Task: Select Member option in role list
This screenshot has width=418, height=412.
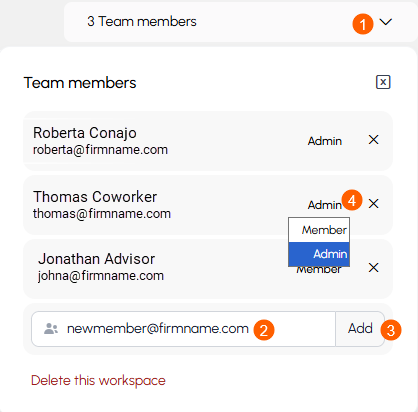Action: tap(319, 230)
